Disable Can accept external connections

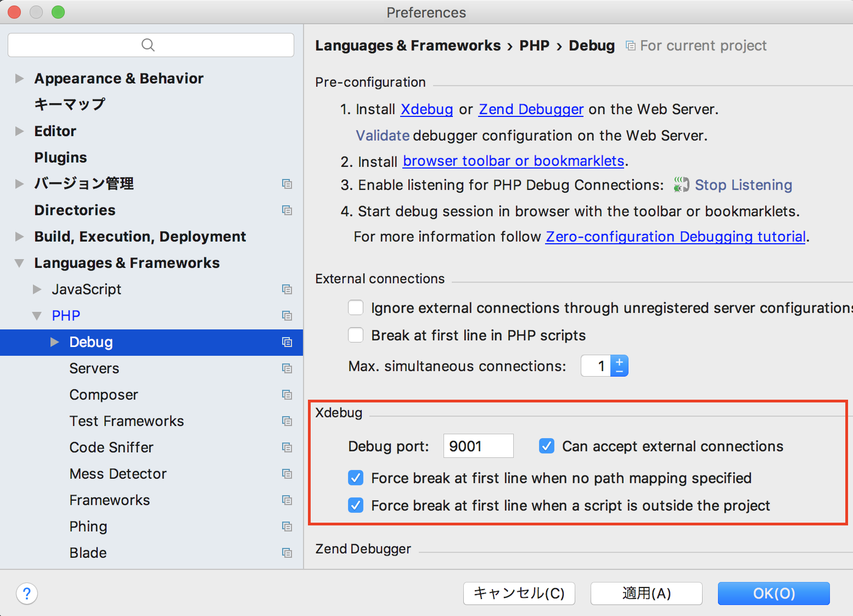pyautogui.click(x=546, y=446)
